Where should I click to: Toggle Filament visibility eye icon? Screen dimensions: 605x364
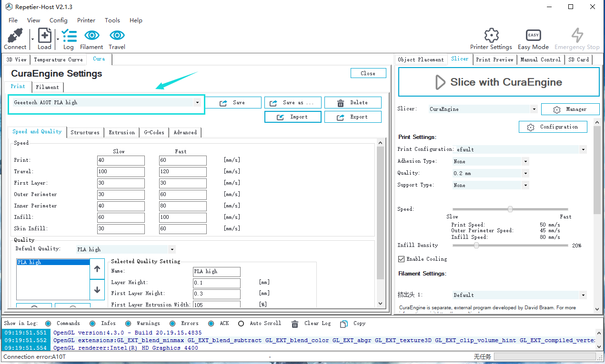[x=91, y=36]
